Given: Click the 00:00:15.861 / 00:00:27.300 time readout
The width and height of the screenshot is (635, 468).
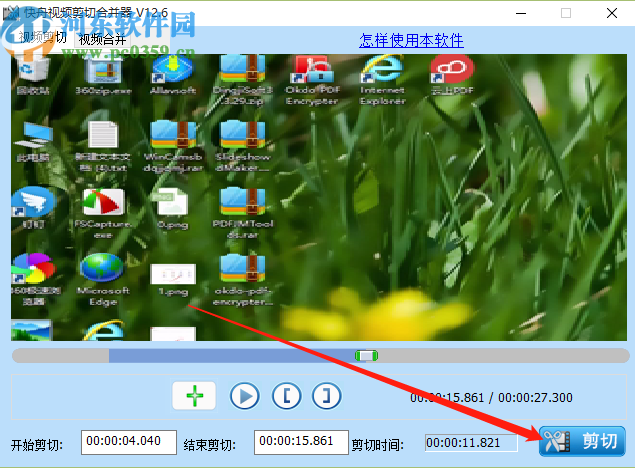Looking at the screenshot, I should [x=491, y=398].
